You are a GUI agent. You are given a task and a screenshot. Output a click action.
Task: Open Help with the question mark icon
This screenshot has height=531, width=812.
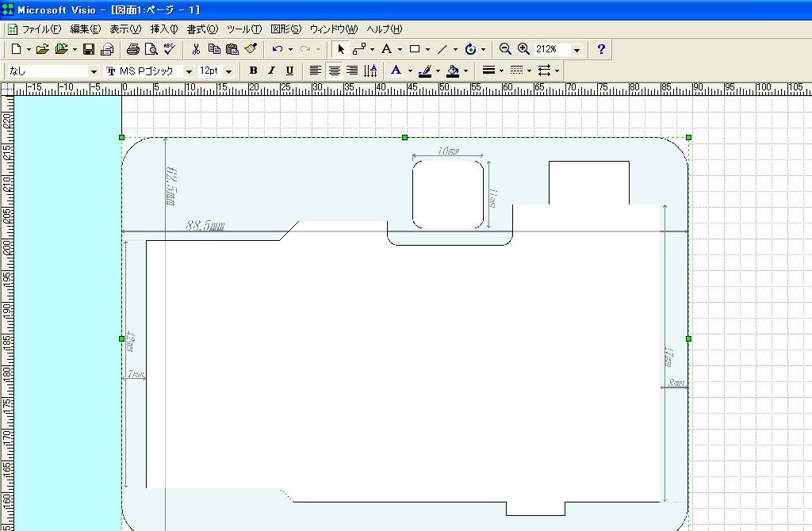click(x=601, y=49)
